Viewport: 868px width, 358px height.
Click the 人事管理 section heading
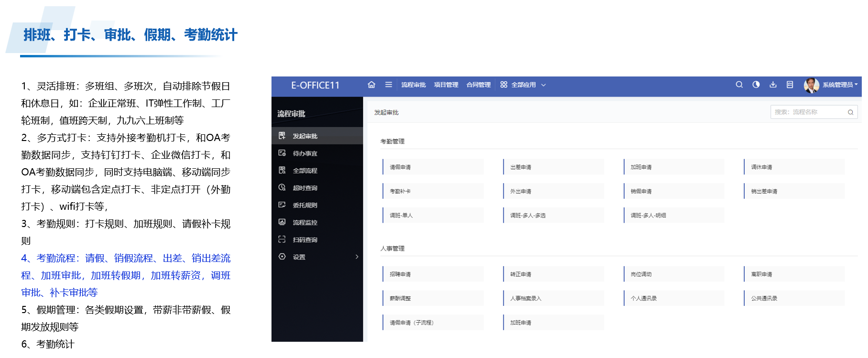pos(392,248)
